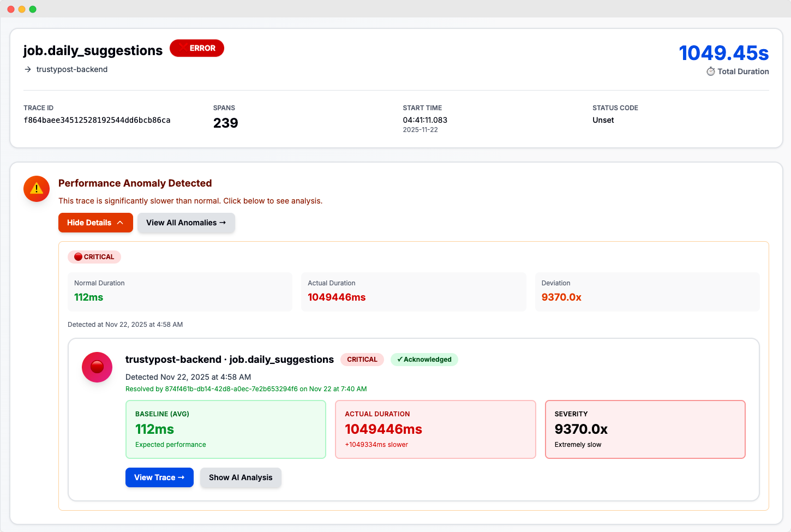Select the CRITICAL badge next to job.daily_suggestions
791x532 pixels.
[362, 360]
